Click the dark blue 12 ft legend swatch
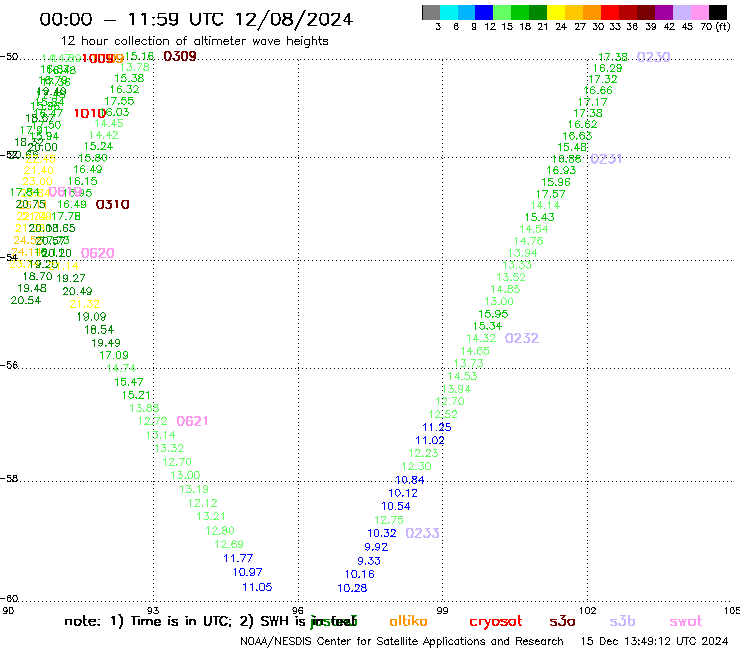This screenshot has height=650, width=740. (484, 12)
